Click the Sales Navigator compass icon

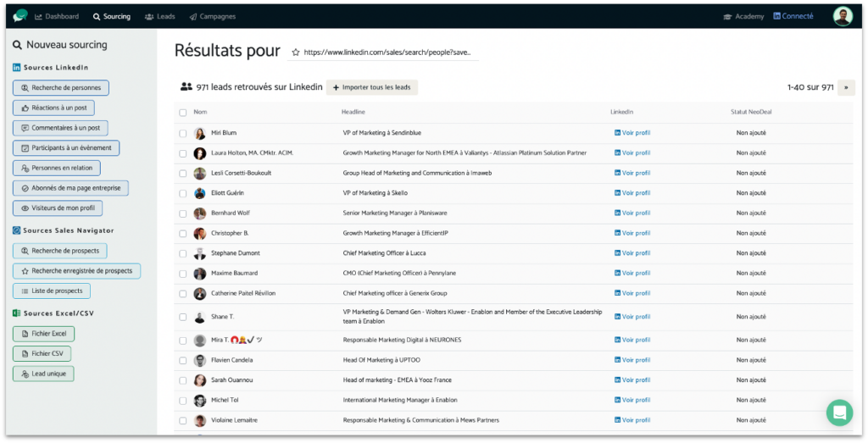[x=17, y=230]
